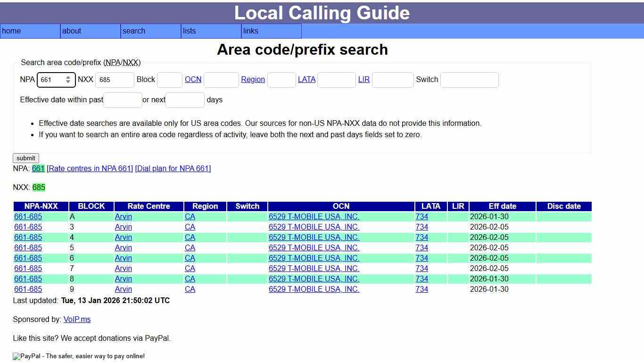Open the first 661-685 prefix link
644x362 pixels.
28,216
